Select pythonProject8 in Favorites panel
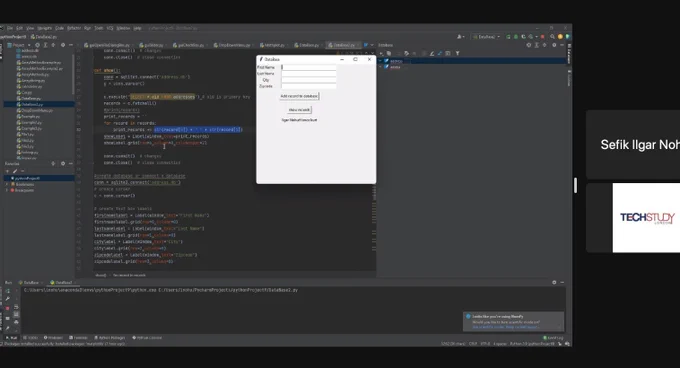The image size is (680, 368). pos(39,178)
